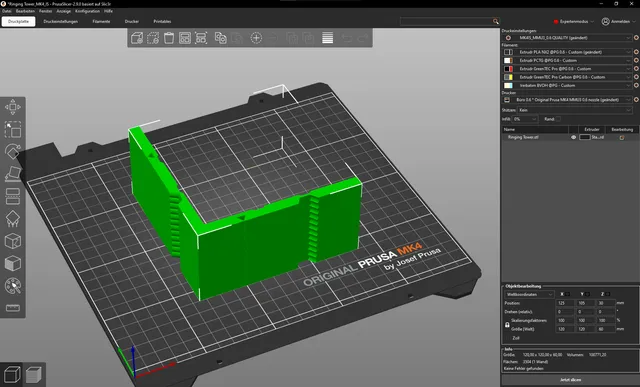Open the Infill percentage dropdown
This screenshot has height=387, width=640.
(x=525, y=119)
